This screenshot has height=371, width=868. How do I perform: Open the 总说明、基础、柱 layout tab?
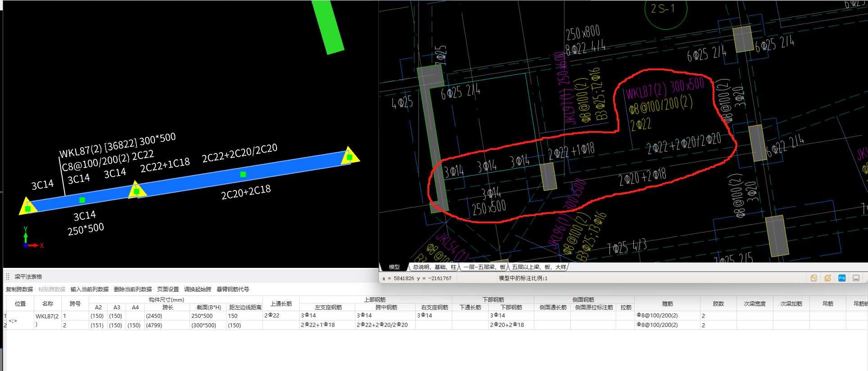(x=435, y=267)
